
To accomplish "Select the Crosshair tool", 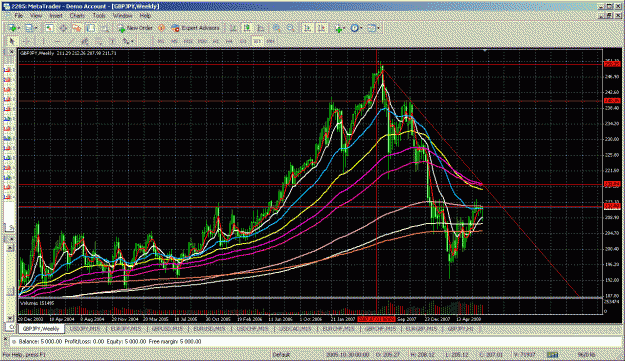I will pyautogui.click(x=26, y=41).
